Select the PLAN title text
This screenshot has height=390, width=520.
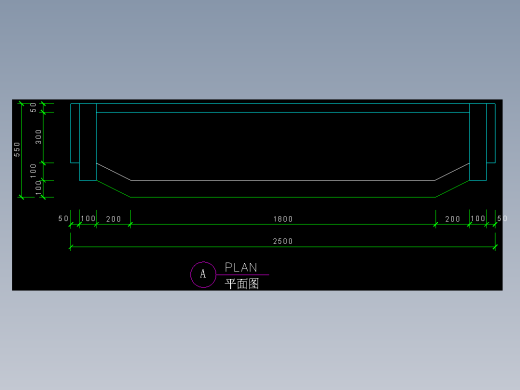coord(241,267)
